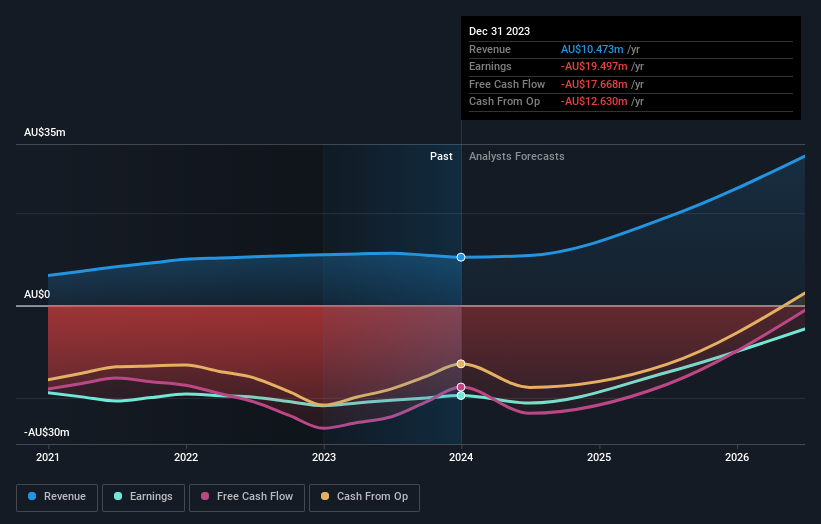821x524 pixels.
Task: Click the AU$0 y-axis label
Action: (37, 294)
